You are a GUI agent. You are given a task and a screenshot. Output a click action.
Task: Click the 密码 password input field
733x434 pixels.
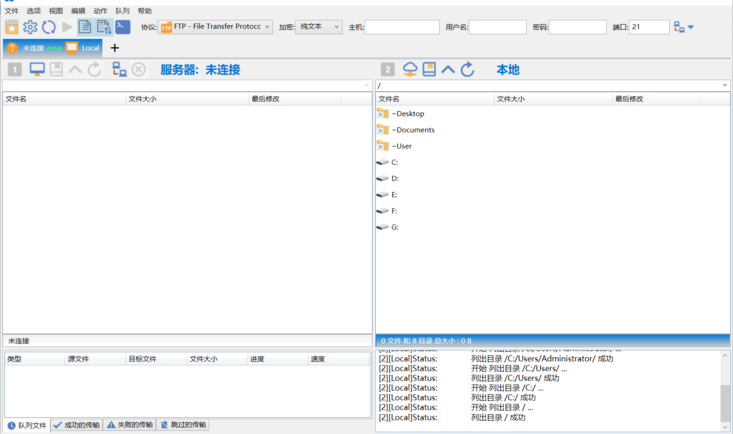578,27
